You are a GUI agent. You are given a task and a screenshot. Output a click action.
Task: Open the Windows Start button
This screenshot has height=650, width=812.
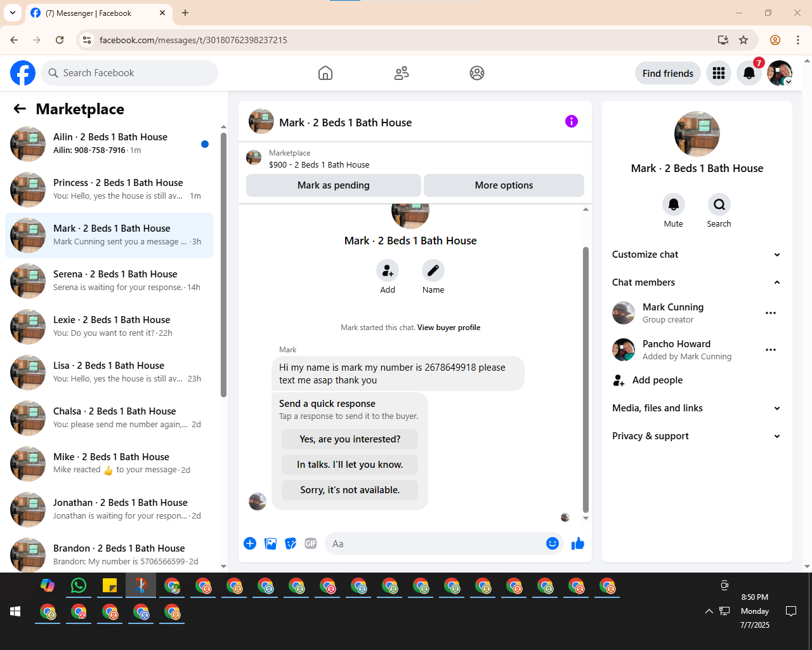[15, 611]
